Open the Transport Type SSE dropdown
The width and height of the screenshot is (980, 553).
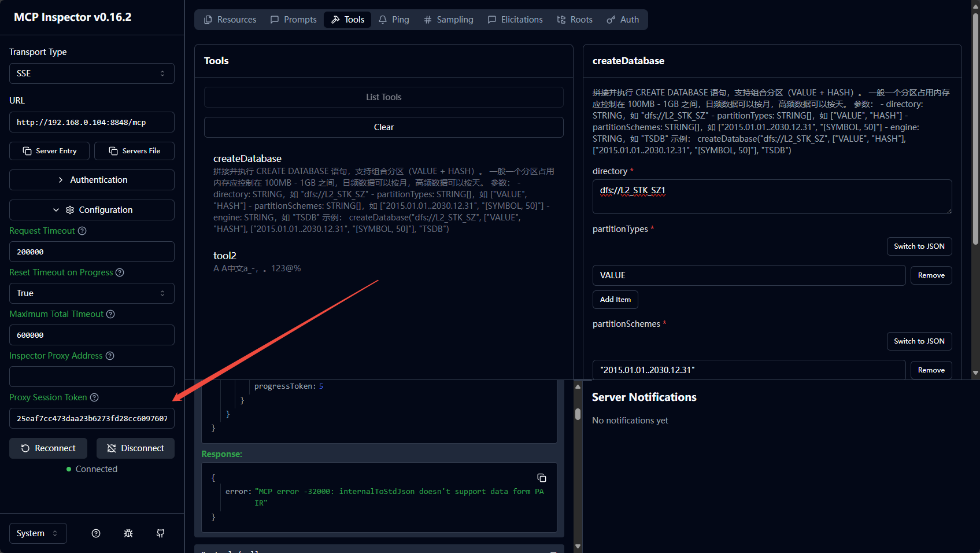[x=91, y=73]
